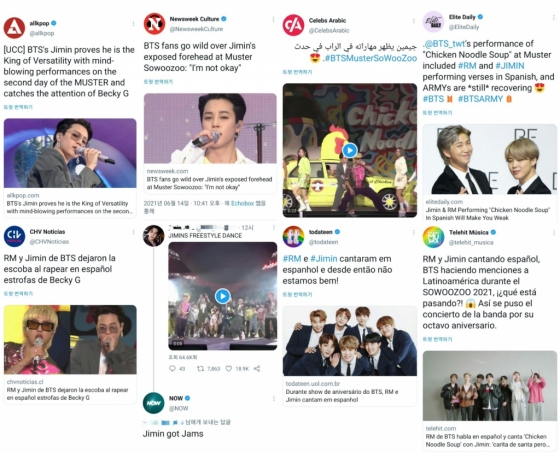Click the #BTSMusterSoWooZoo hashtag
The image size is (560, 453).
tap(370, 58)
